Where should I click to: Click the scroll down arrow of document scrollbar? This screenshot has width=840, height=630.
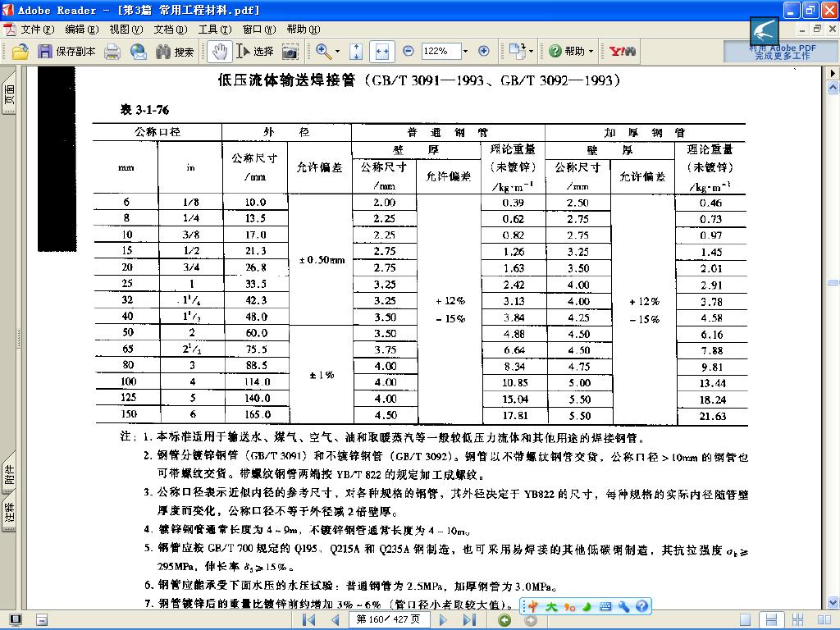pos(833,602)
